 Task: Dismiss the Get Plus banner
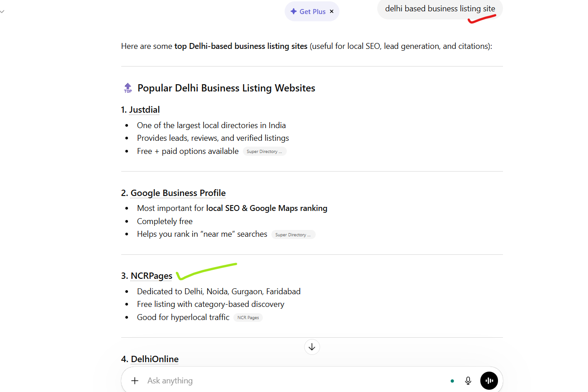[332, 11]
